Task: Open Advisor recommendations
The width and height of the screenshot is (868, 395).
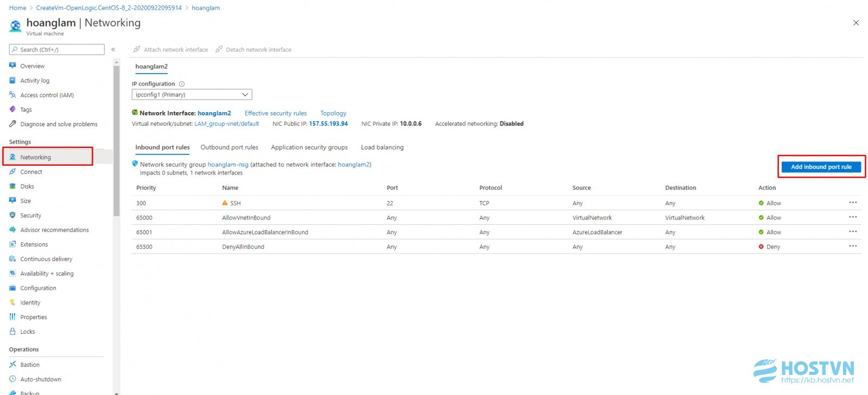Action: tap(54, 230)
